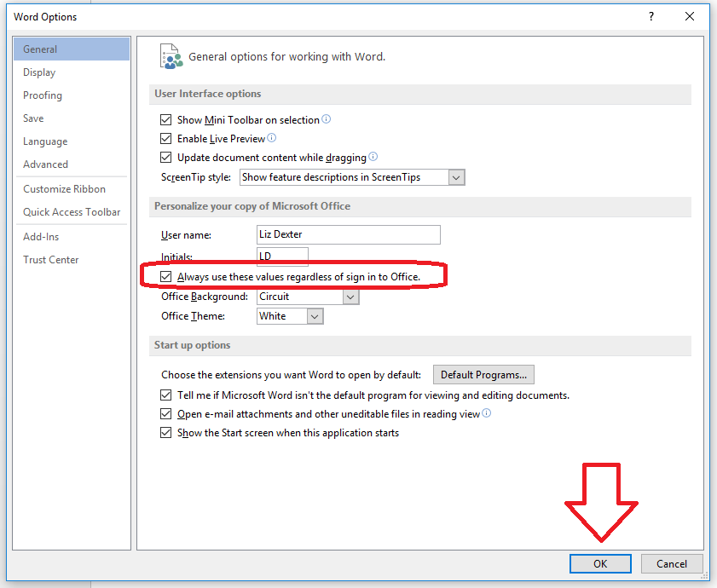This screenshot has height=588, width=717.
Task: Toggle Enable Live Preview checkbox
Action: [x=166, y=139]
